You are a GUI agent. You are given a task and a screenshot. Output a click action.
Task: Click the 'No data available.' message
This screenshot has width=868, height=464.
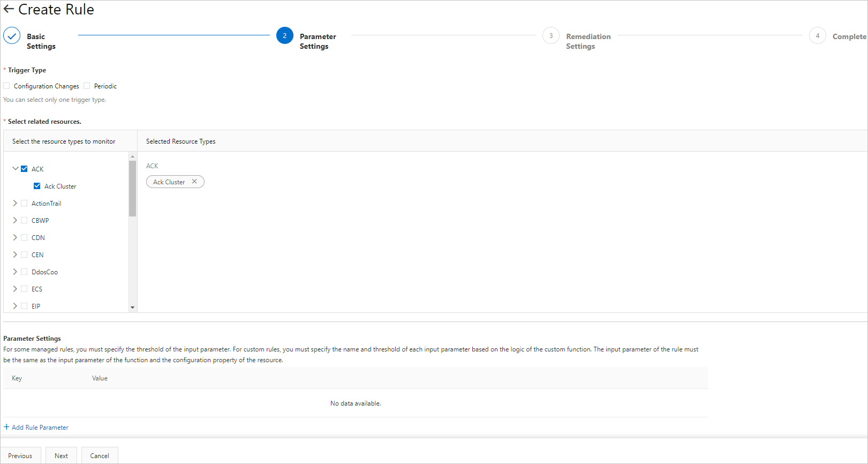point(356,403)
